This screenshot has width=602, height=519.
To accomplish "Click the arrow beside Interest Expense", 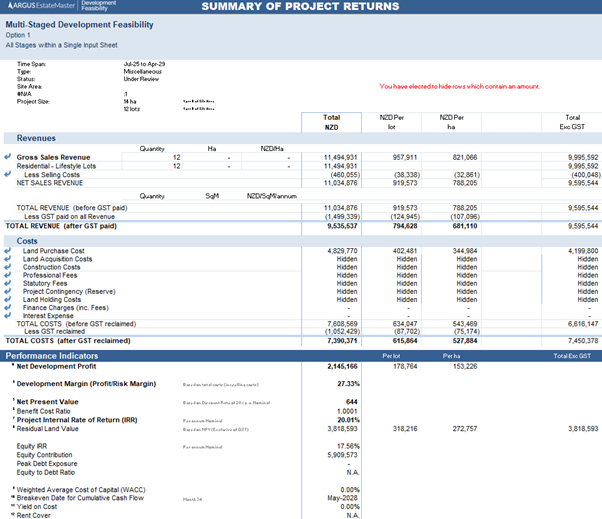I will coord(7,316).
